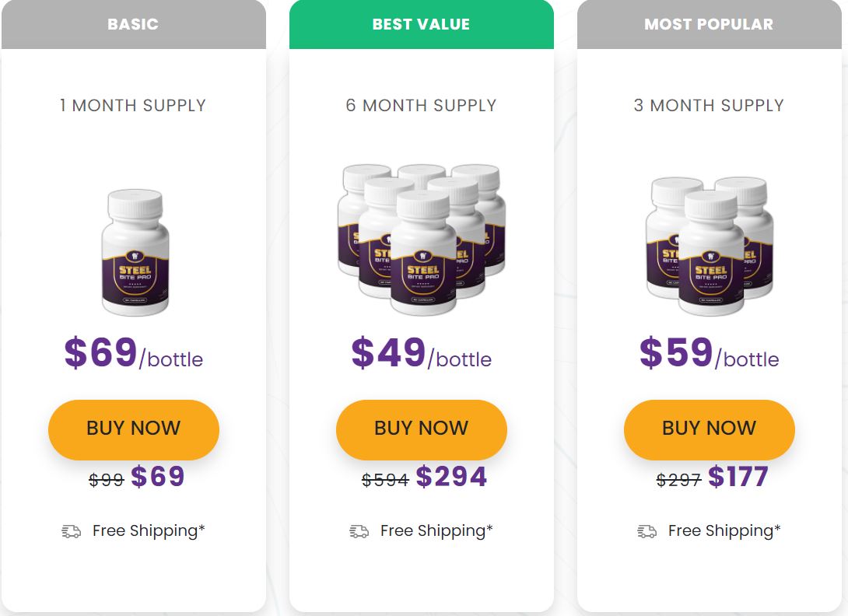Click the $59/bottle price text
848x616 pixels.
(709, 352)
